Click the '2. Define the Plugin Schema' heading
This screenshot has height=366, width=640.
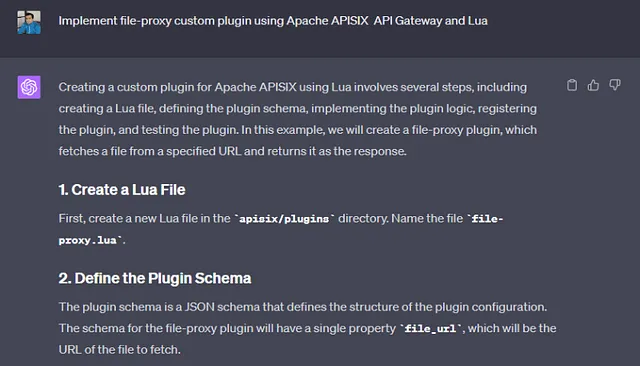(x=155, y=278)
